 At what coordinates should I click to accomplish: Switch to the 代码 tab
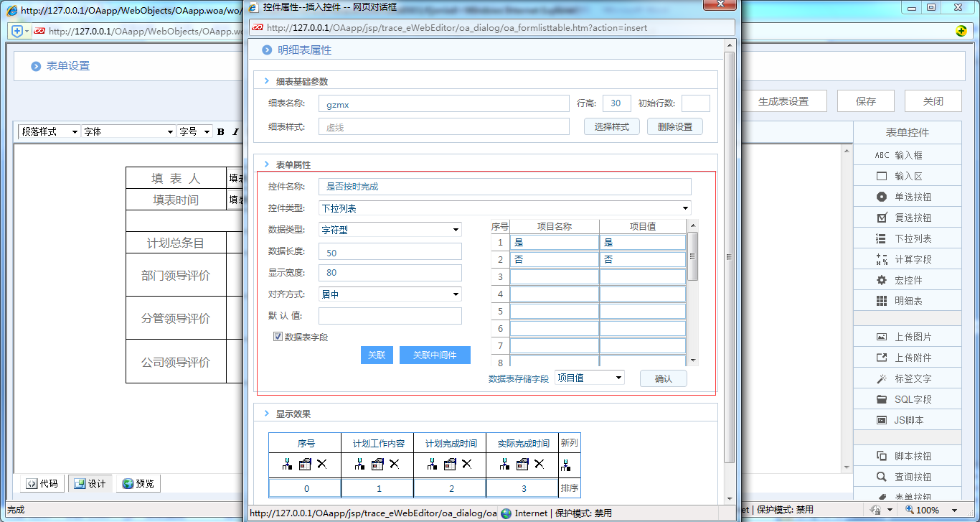point(41,483)
